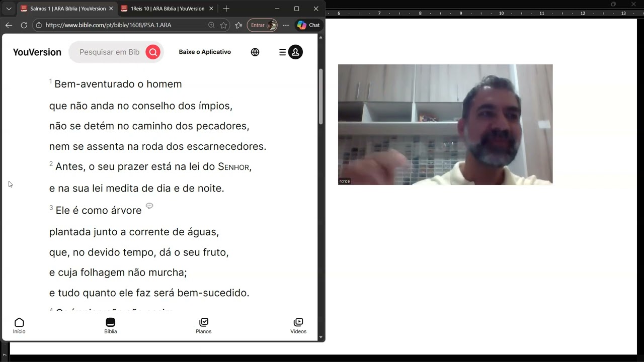Viewport: 644px width, 362px height.
Task: Select 'plantada junto a corrente de águas'
Action: (134, 232)
